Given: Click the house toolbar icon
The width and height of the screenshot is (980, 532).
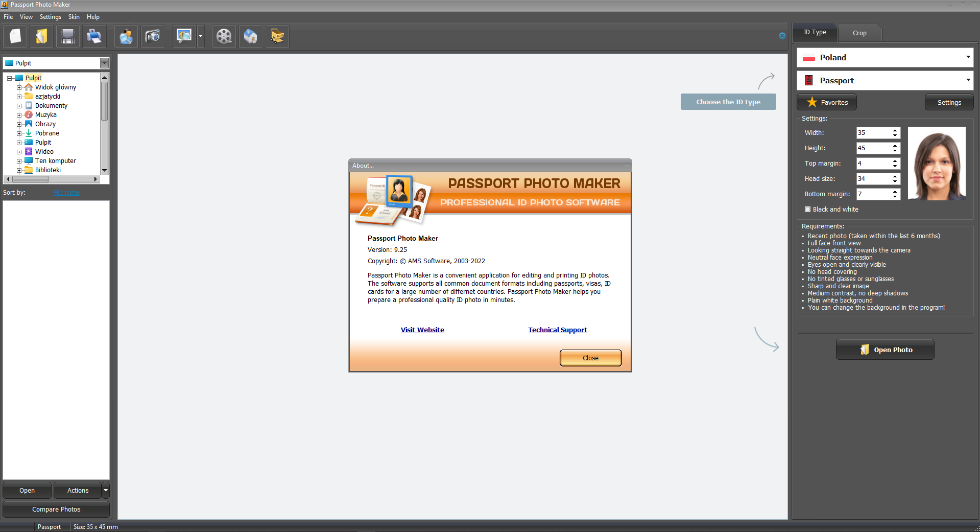Looking at the screenshot, I should tap(250, 36).
